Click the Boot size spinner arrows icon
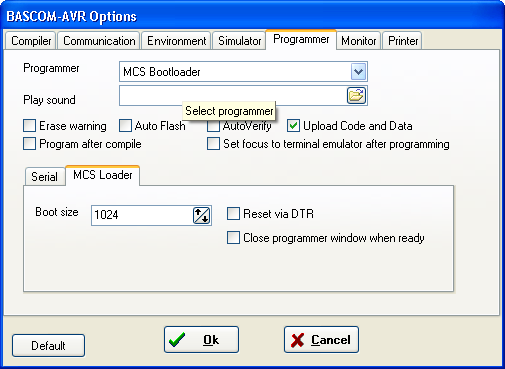This screenshot has width=505, height=369. coord(201,215)
